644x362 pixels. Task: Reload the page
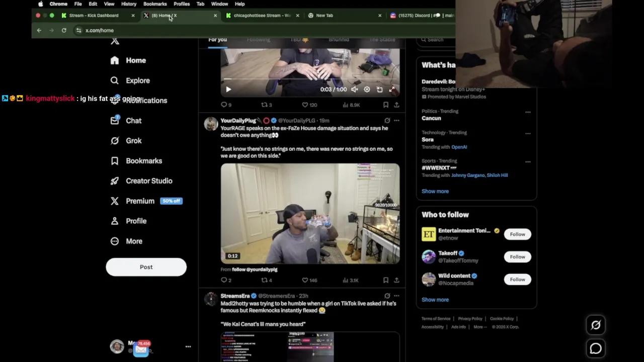pyautogui.click(x=64, y=31)
